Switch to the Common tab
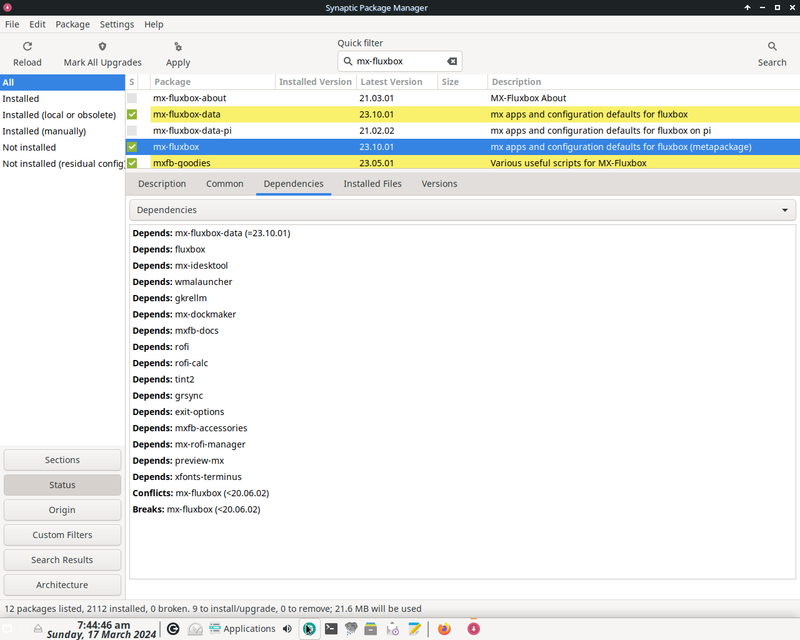 click(224, 184)
